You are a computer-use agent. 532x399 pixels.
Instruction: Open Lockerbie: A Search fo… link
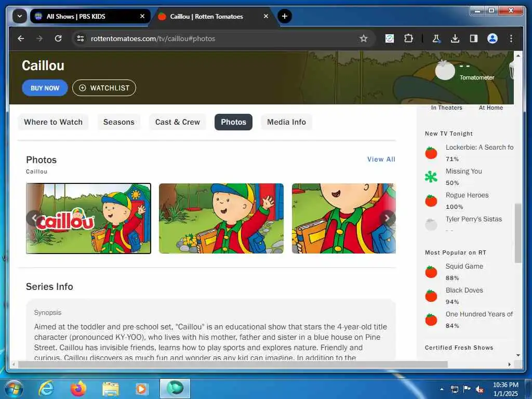tap(480, 148)
